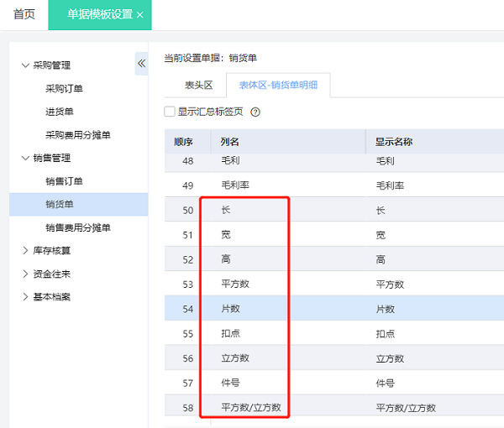The image size is (504, 428).
Task: Expand the 资金往来 group
Action: click(25, 274)
